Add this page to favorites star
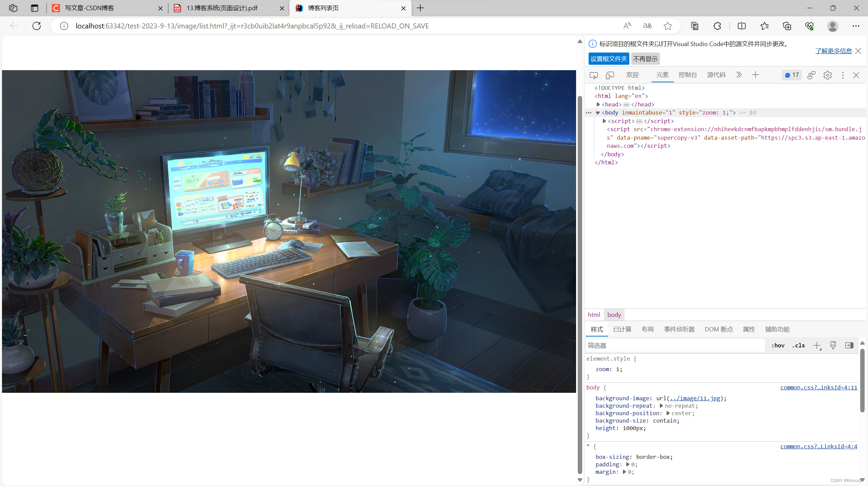868x486 pixels. point(668,26)
